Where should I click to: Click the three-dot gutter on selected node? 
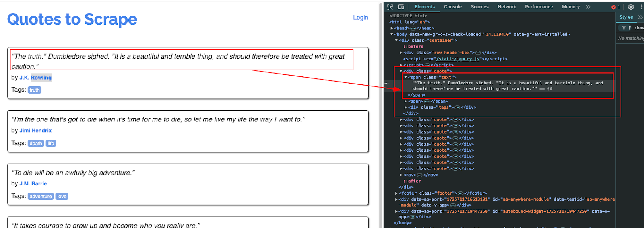386,83
